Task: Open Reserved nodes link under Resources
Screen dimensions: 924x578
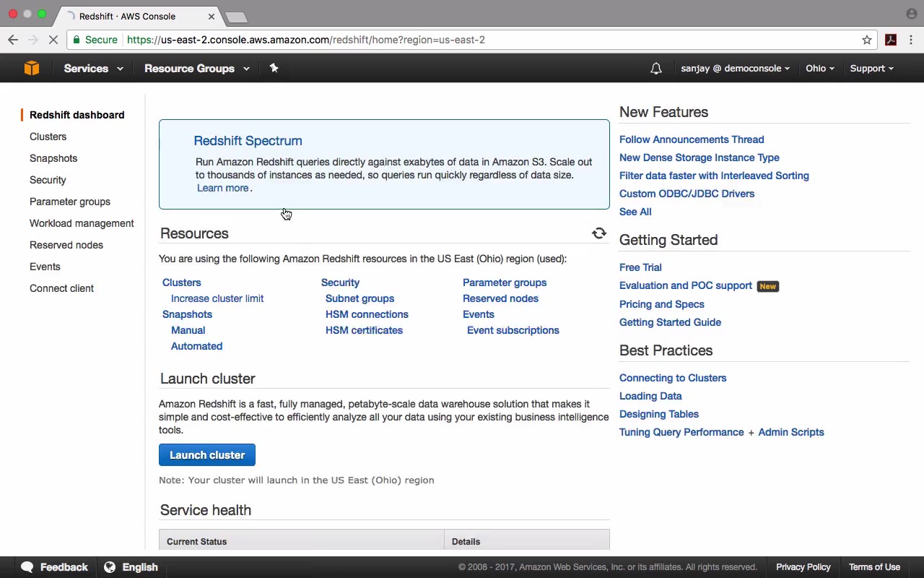Action: (500, 298)
